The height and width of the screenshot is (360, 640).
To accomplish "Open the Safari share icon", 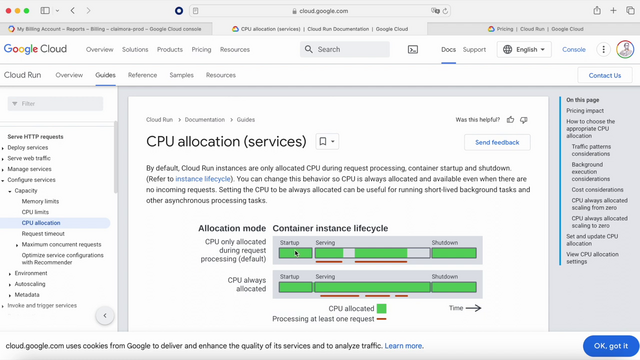I will point(597,11).
